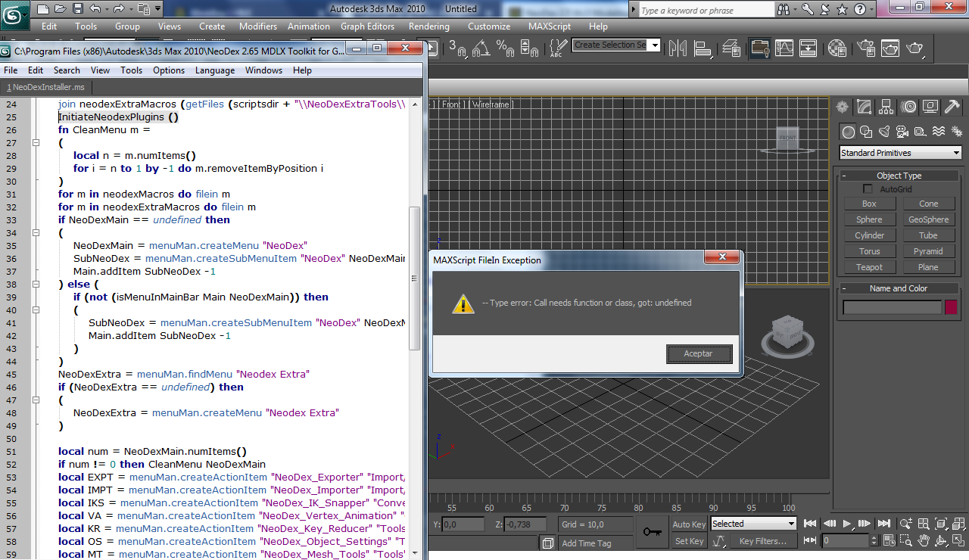Image resolution: width=969 pixels, height=560 pixels.
Task: Open the Selected key filter dropdown
Action: point(753,524)
